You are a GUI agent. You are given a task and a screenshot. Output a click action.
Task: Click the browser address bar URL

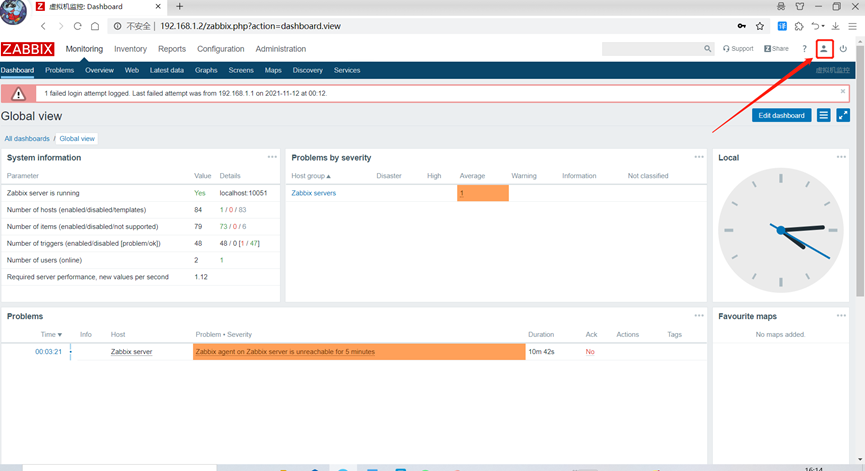coord(250,26)
